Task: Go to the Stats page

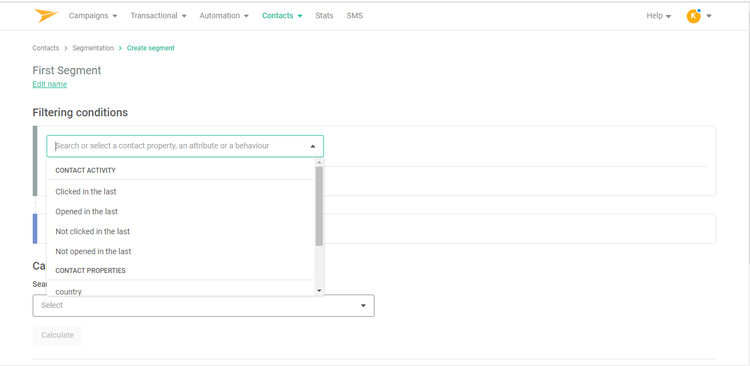Action: point(324,16)
